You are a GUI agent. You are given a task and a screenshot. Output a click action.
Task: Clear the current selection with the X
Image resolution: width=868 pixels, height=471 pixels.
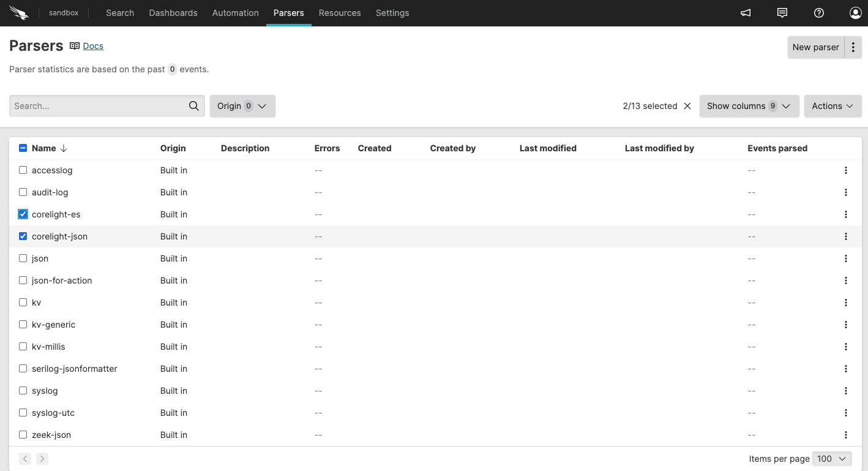687,105
